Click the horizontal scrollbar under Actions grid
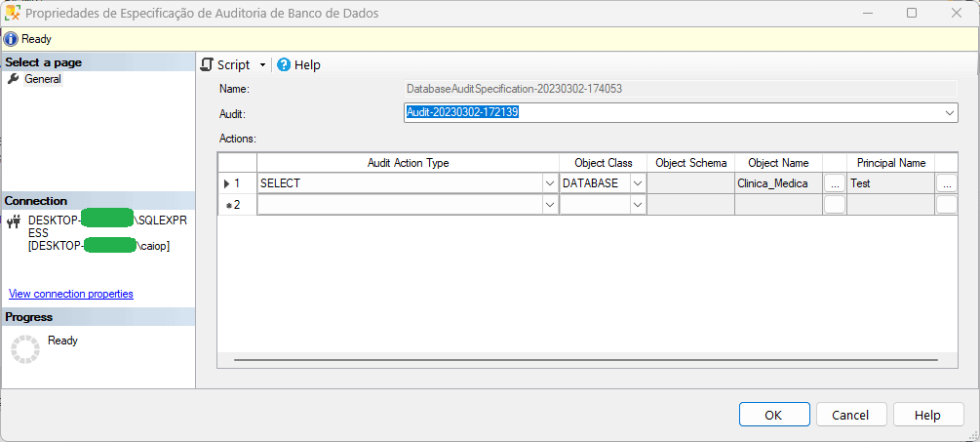Image resolution: width=980 pixels, height=442 pixels. click(x=586, y=360)
